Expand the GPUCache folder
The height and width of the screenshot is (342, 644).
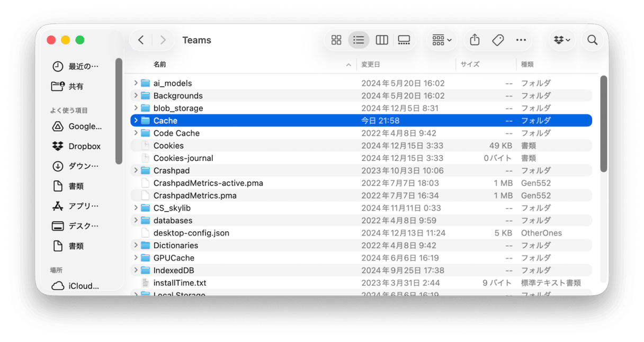136,258
